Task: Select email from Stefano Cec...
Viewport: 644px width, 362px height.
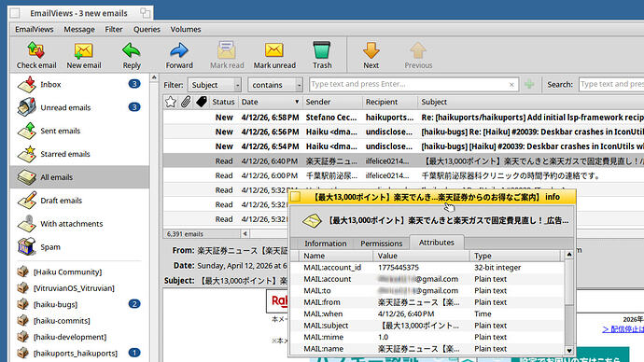Action: click(403, 118)
